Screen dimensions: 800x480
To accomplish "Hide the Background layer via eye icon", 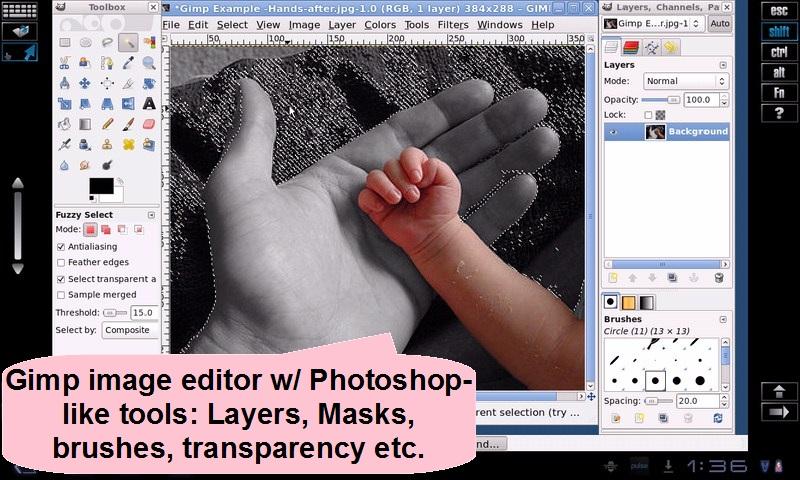I will pyautogui.click(x=613, y=132).
